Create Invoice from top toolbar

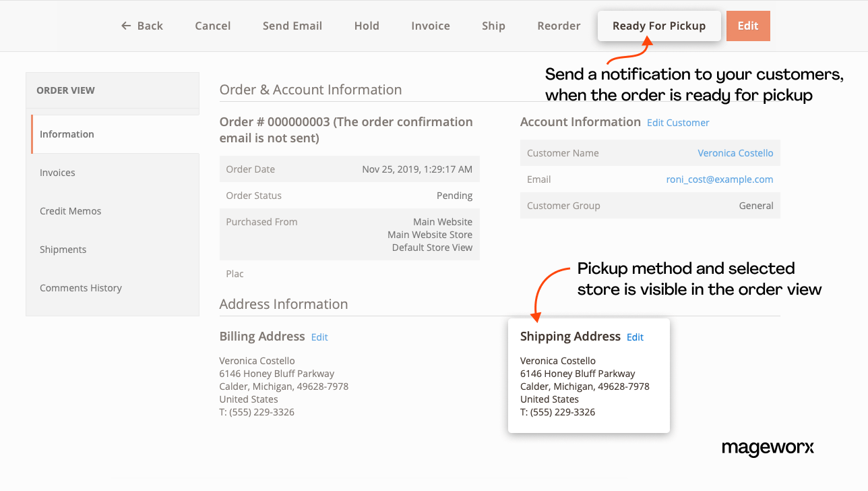[431, 26]
